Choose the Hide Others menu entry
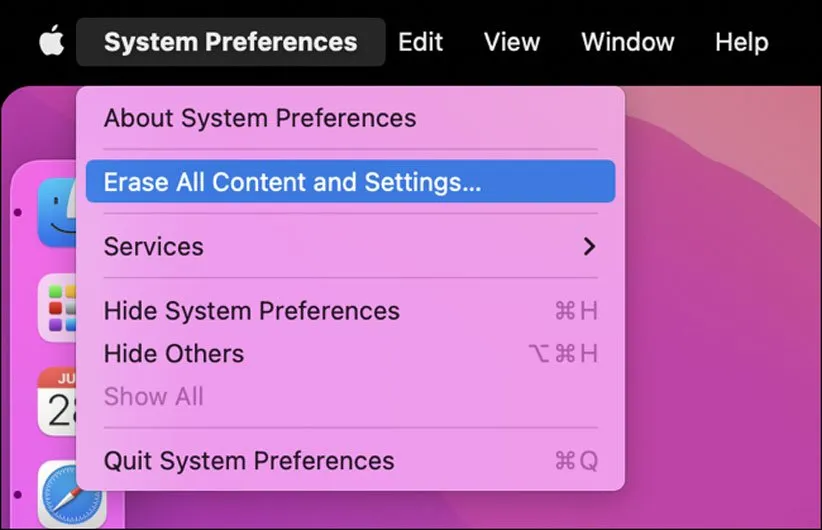This screenshot has height=530, width=822. pyautogui.click(x=174, y=353)
